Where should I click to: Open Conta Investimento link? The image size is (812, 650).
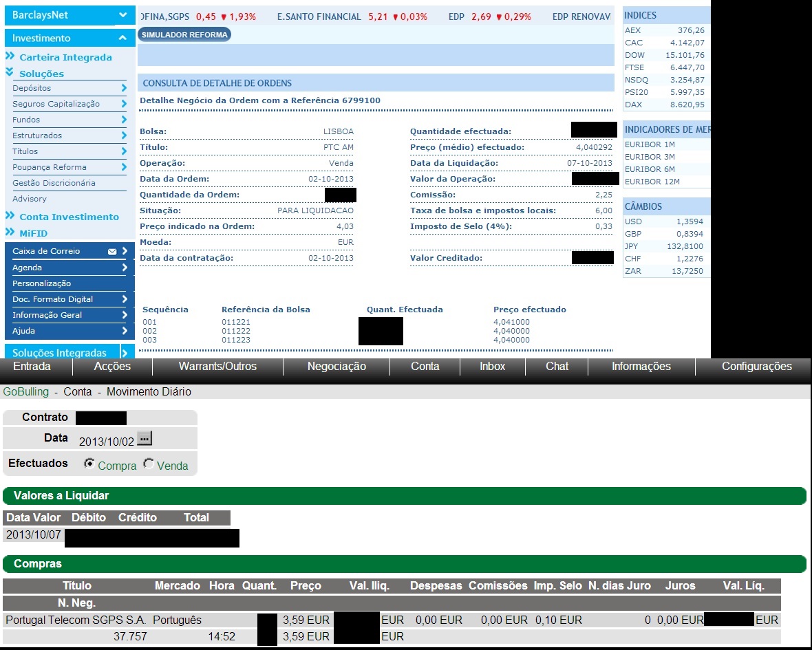[70, 216]
